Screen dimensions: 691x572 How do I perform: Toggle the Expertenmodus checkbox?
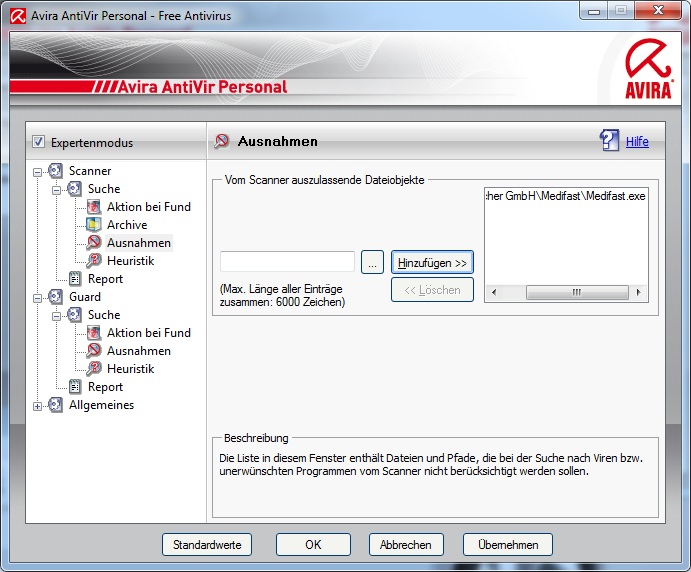[x=38, y=142]
